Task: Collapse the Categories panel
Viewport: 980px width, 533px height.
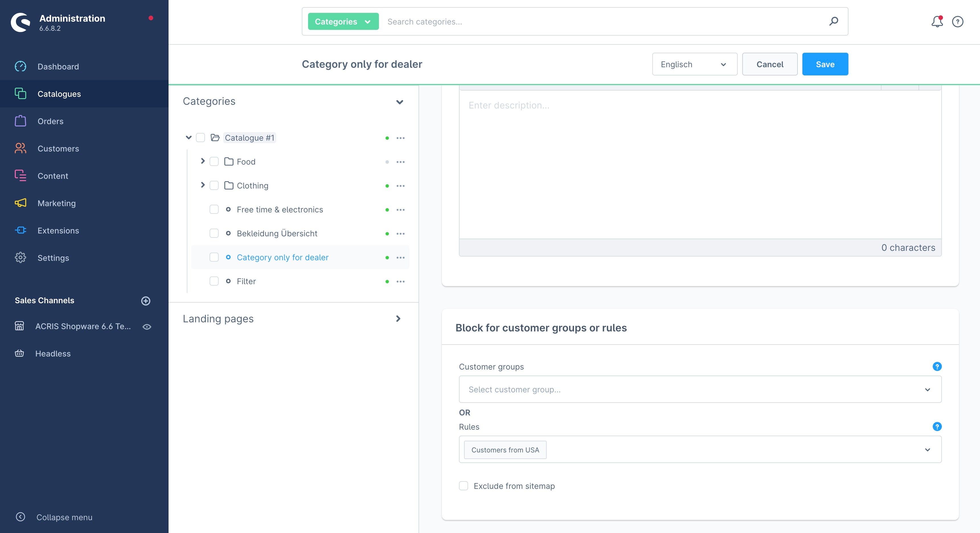Action: click(399, 102)
